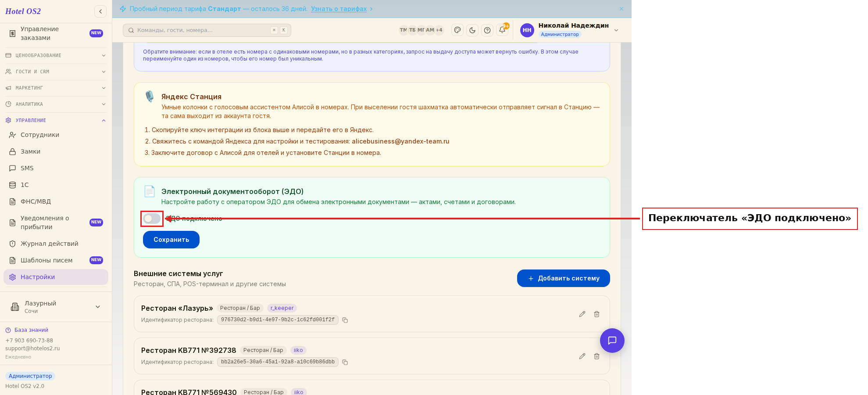Toggle the «ЭДО подключено» switch
The height and width of the screenshot is (395, 868).
(x=152, y=219)
